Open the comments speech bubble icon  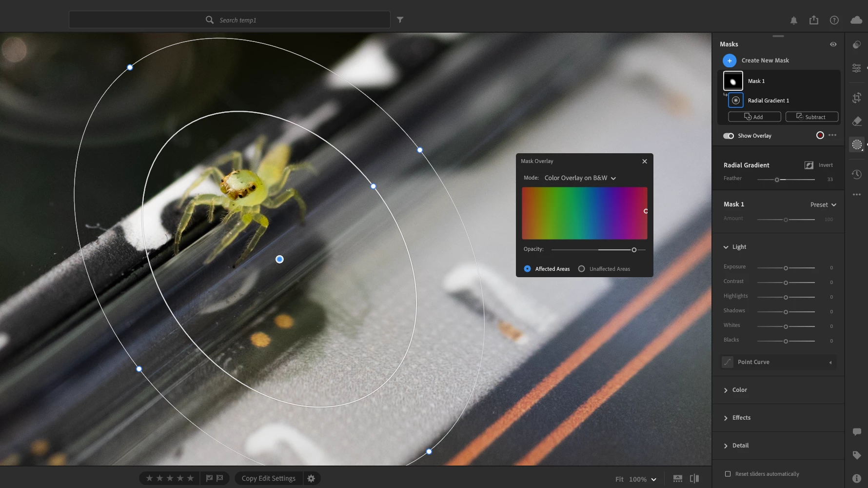[857, 431]
